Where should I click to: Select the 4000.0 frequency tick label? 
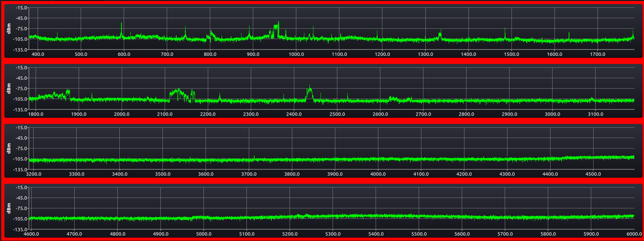(x=378, y=174)
